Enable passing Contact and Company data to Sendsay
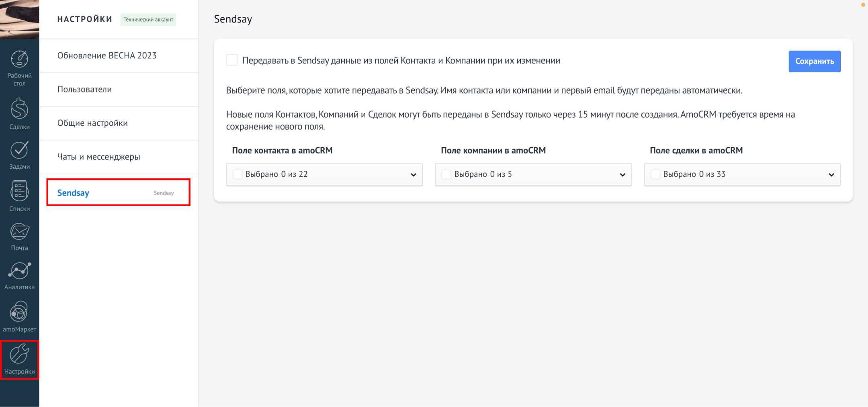 (232, 60)
